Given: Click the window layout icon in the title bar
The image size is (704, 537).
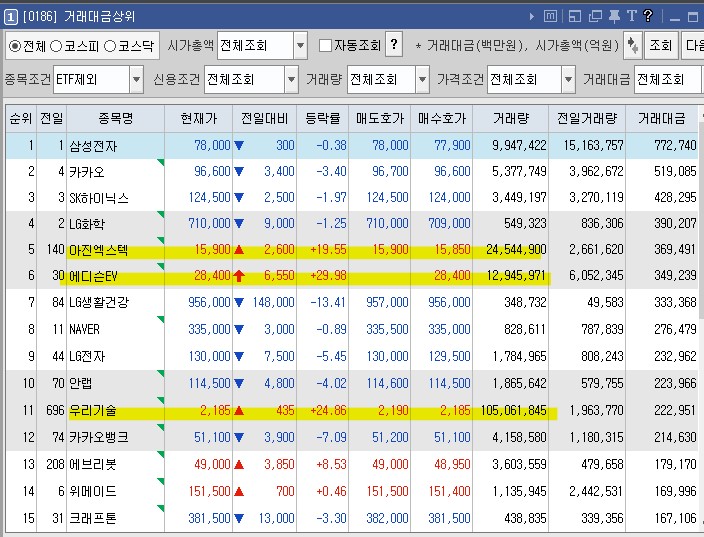Looking at the screenshot, I should point(575,17).
